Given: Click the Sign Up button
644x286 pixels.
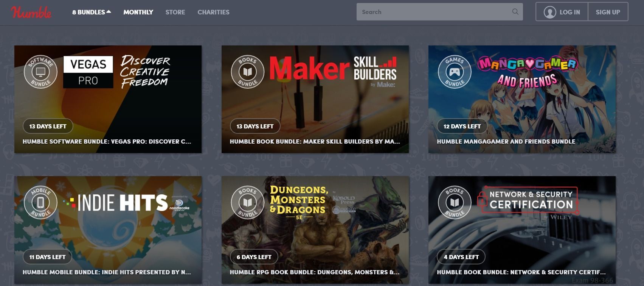Looking at the screenshot, I should point(608,12).
